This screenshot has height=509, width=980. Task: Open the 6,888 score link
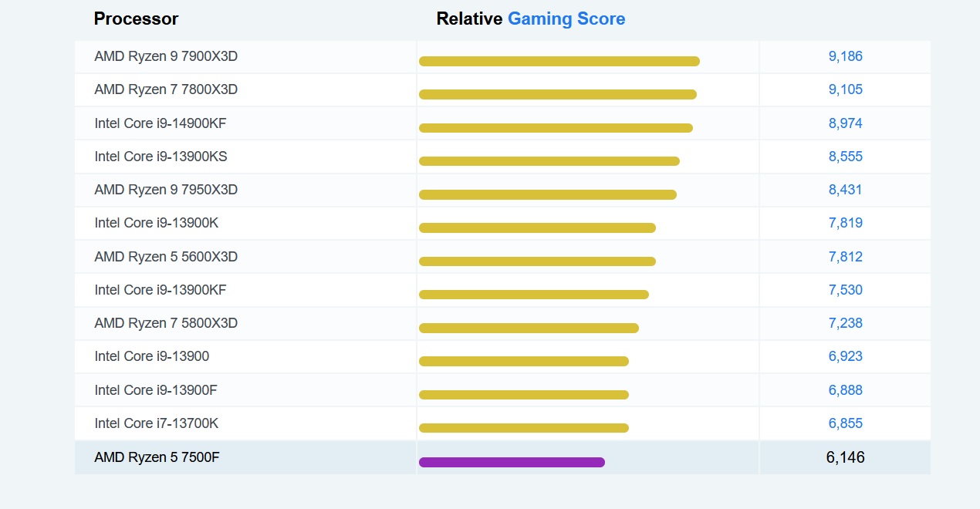(x=846, y=390)
